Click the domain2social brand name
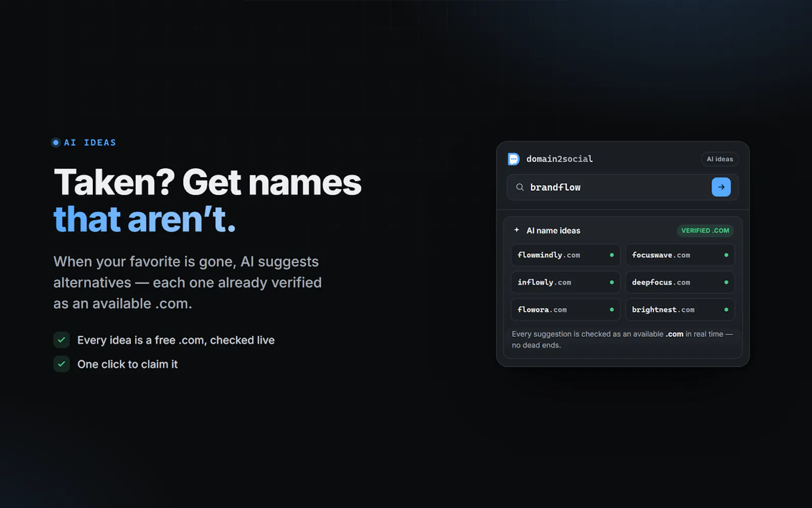Viewport: 812px width, 508px height. 559,159
